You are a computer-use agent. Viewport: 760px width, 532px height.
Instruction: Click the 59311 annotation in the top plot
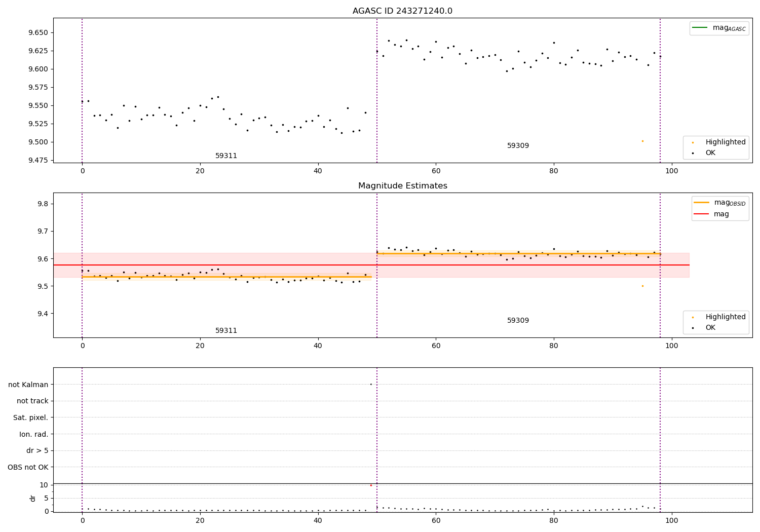click(226, 156)
